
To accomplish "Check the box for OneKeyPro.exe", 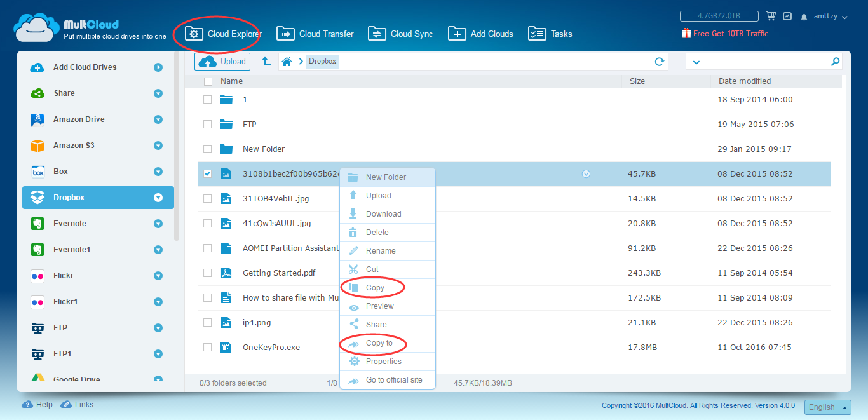I will (207, 348).
